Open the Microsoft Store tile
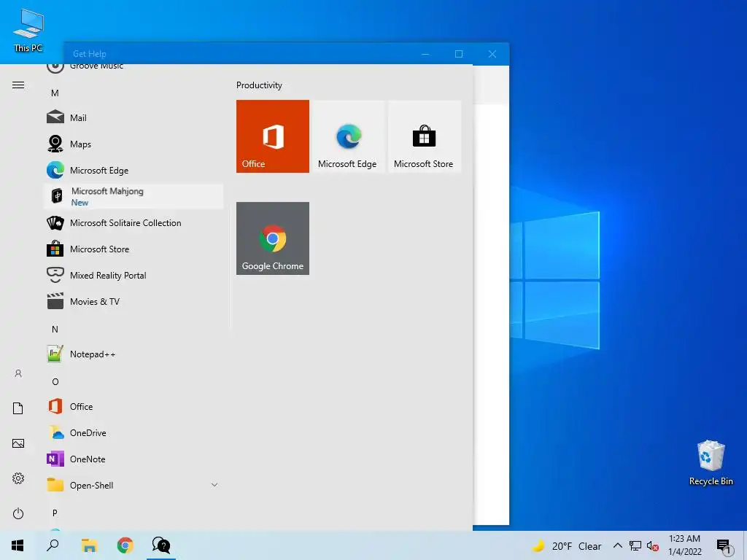Viewport: 747px width, 560px height. coord(424,136)
